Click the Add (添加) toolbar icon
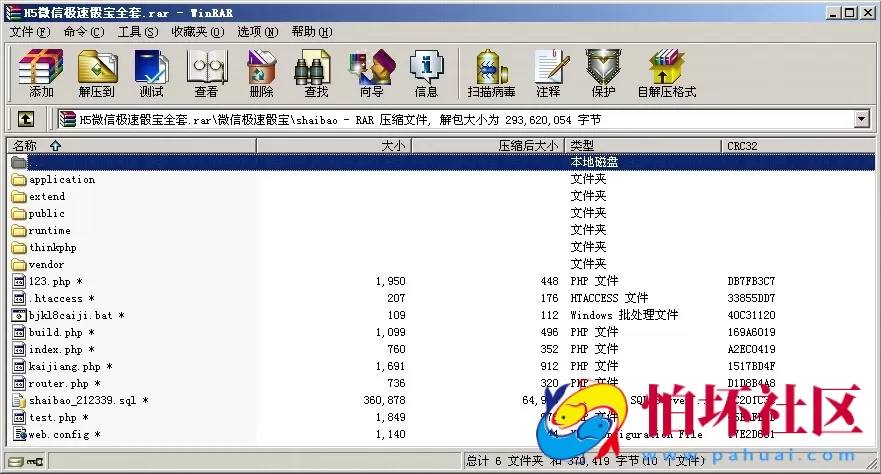The image size is (881, 474). (x=40, y=73)
